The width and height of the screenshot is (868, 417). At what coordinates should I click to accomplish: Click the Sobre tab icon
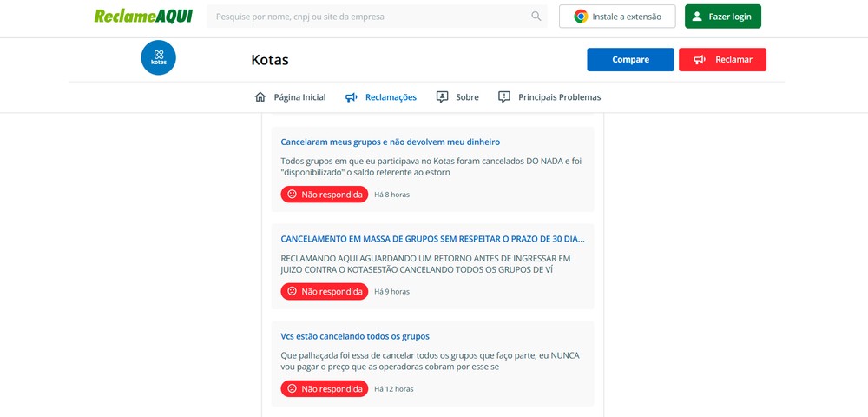pos(442,97)
